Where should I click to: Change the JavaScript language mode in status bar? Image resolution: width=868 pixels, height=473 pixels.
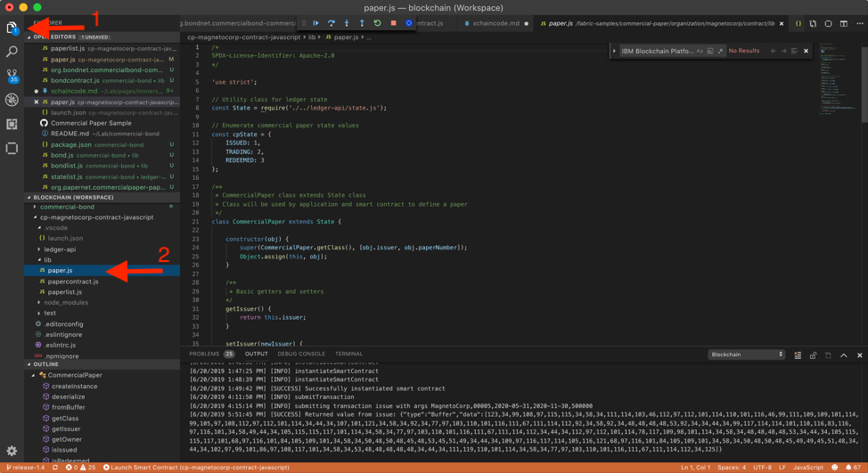(808, 468)
